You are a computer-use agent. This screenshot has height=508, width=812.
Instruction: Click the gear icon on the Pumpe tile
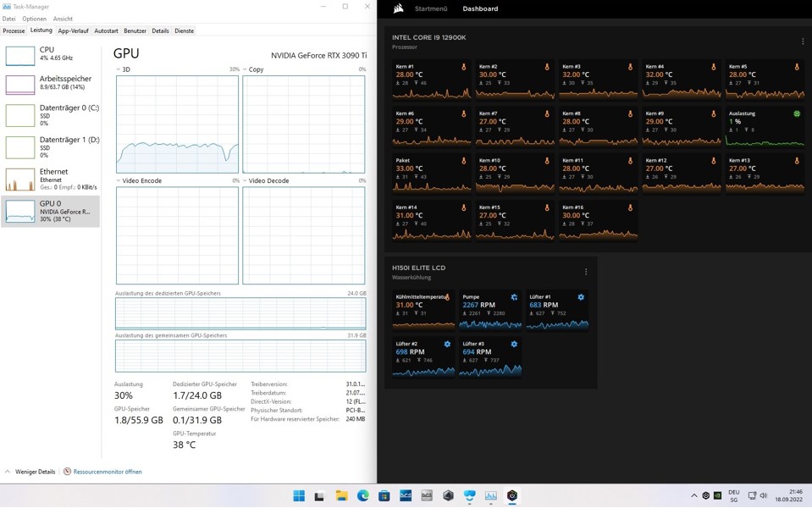click(x=514, y=297)
